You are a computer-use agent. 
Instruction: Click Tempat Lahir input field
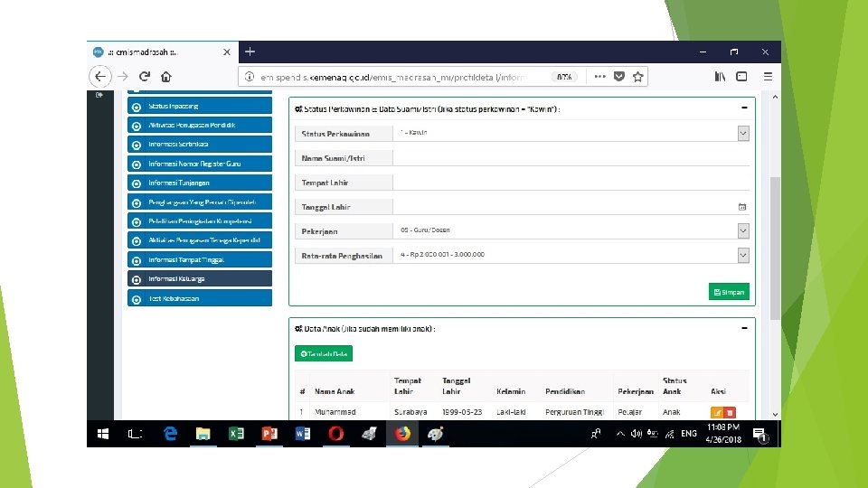[x=571, y=182]
